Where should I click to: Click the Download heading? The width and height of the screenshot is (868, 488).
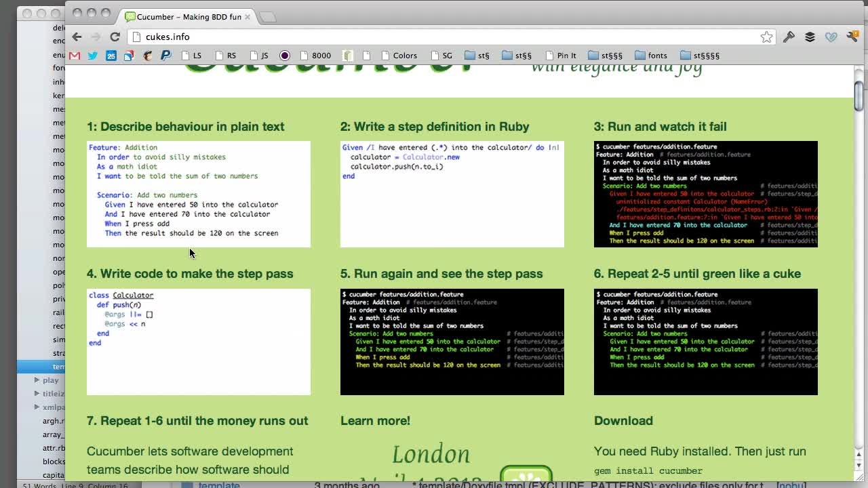click(x=623, y=421)
